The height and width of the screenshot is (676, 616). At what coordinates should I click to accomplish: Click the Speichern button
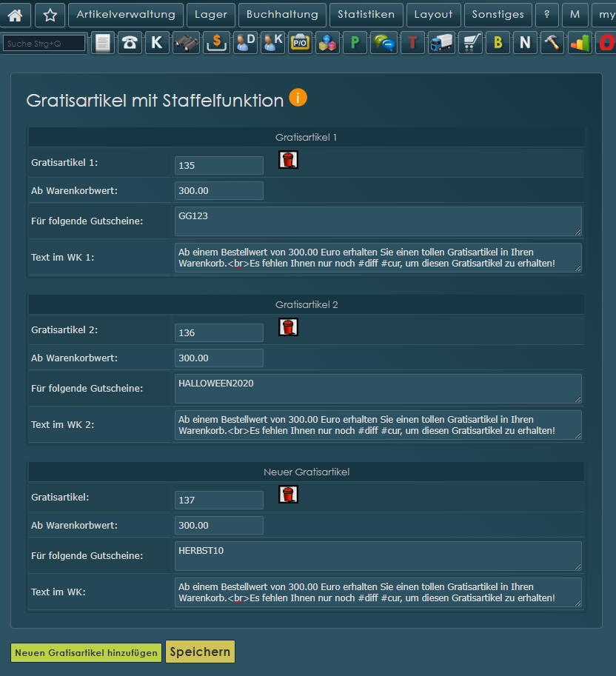[200, 652]
